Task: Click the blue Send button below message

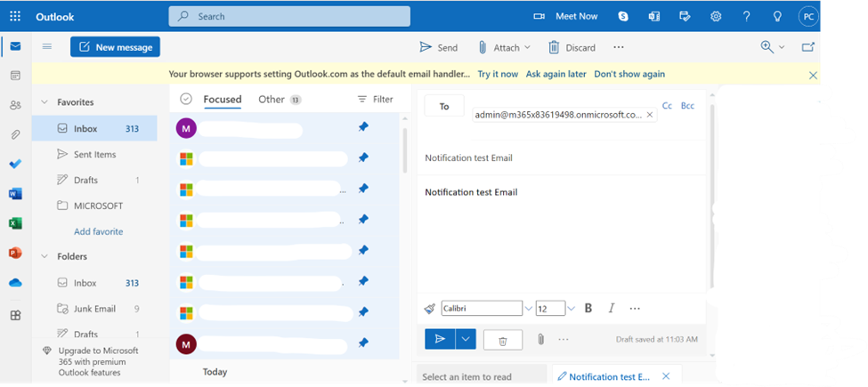Action: (440, 339)
